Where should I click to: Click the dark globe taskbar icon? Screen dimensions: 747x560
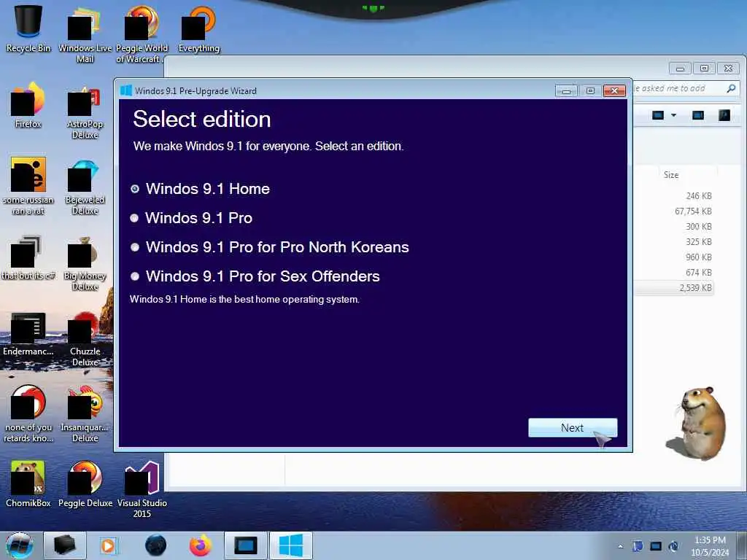coord(156,545)
